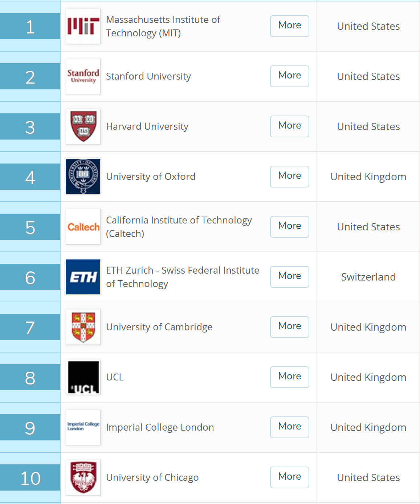Open Imperial College London name link
The width and height of the screenshot is (420, 504).
coord(160,427)
